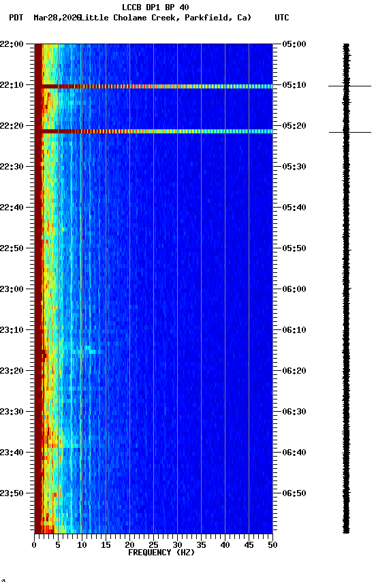Click the 0 Hz frequency axis label
The image size is (376, 588).
pyautogui.click(x=34, y=545)
